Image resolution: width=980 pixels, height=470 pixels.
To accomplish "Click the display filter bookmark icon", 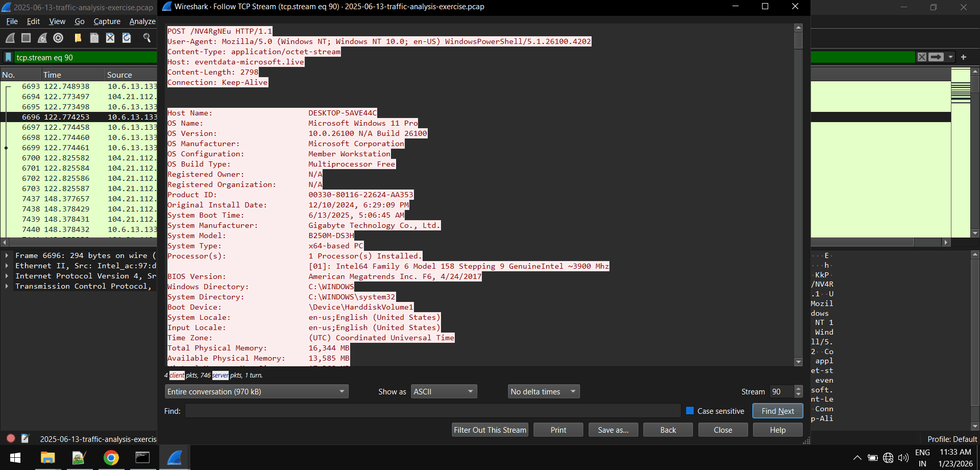I will pyautogui.click(x=8, y=57).
